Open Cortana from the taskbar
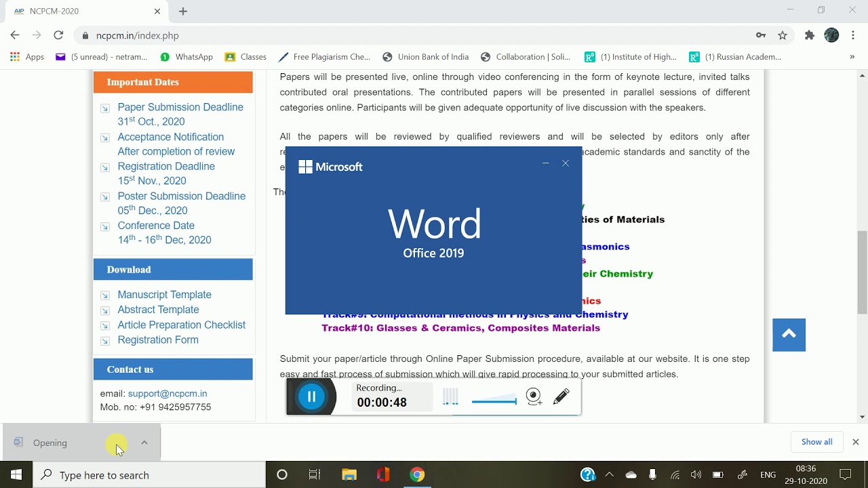868x488 pixels. point(282,475)
